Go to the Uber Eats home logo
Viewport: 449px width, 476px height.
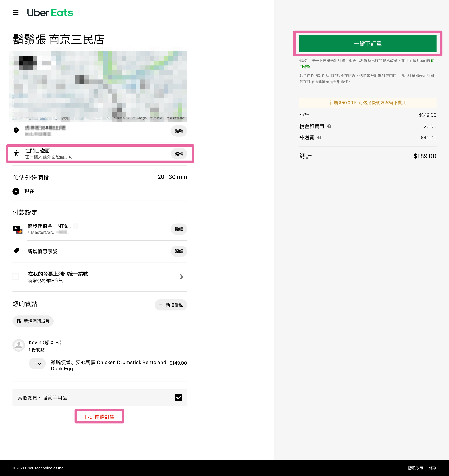[x=50, y=13]
